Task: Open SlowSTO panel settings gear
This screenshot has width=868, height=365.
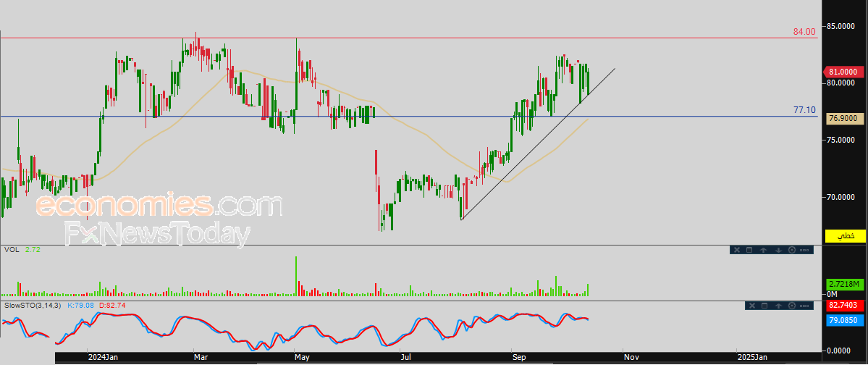Action: pos(791,306)
